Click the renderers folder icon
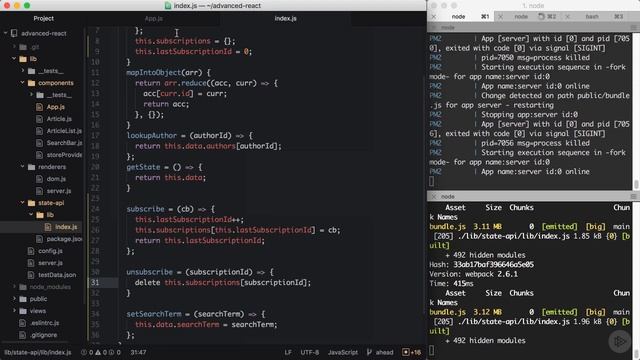This screenshot has width=640, height=360. (31, 167)
